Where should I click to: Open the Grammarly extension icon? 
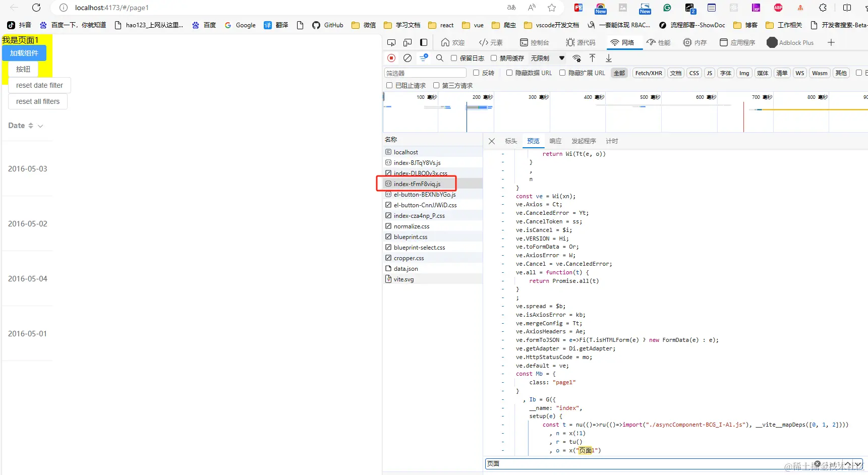pyautogui.click(x=667, y=8)
